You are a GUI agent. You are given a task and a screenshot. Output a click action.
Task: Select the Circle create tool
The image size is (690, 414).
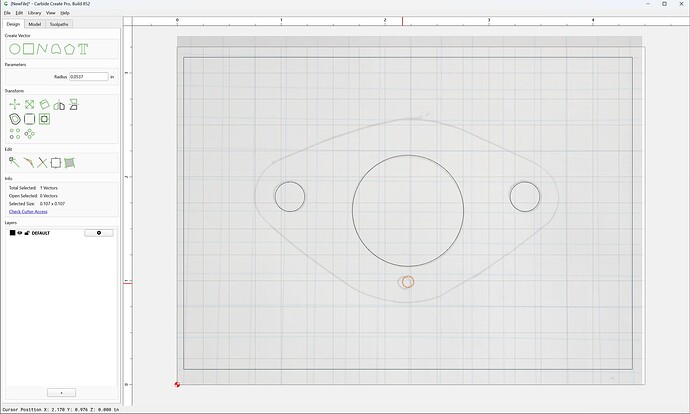(x=15, y=49)
